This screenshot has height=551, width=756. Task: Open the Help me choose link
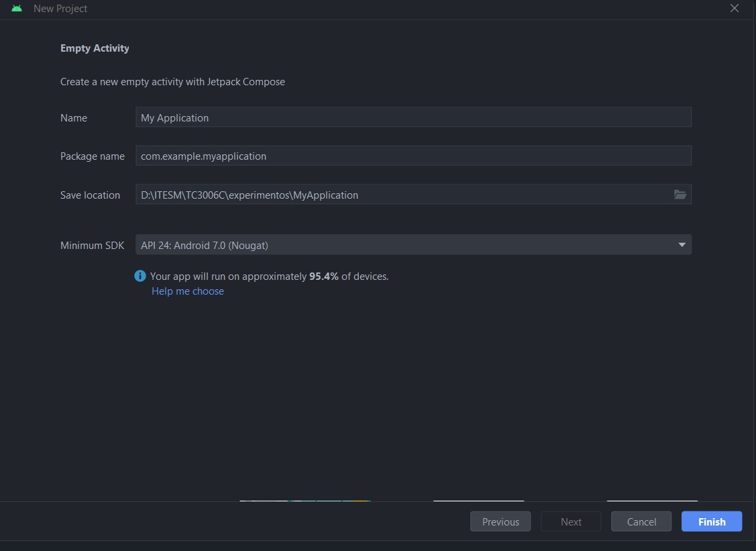(x=188, y=291)
